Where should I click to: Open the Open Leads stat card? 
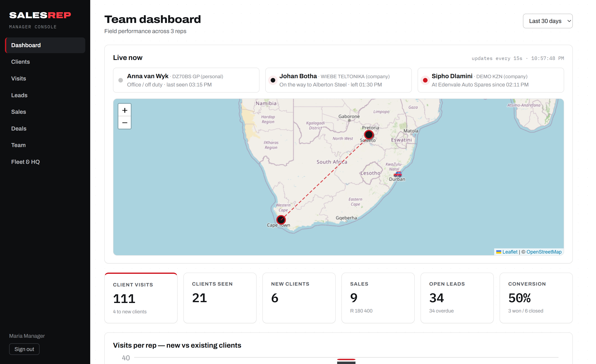point(457,298)
